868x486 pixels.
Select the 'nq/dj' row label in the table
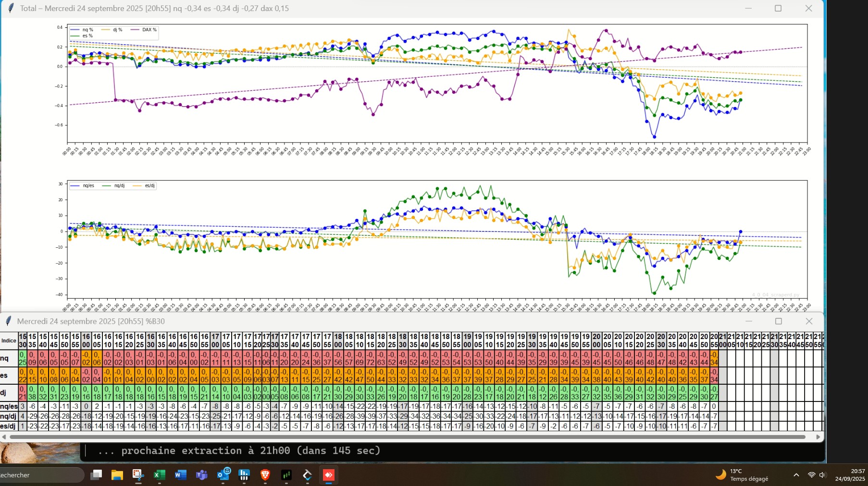point(9,416)
